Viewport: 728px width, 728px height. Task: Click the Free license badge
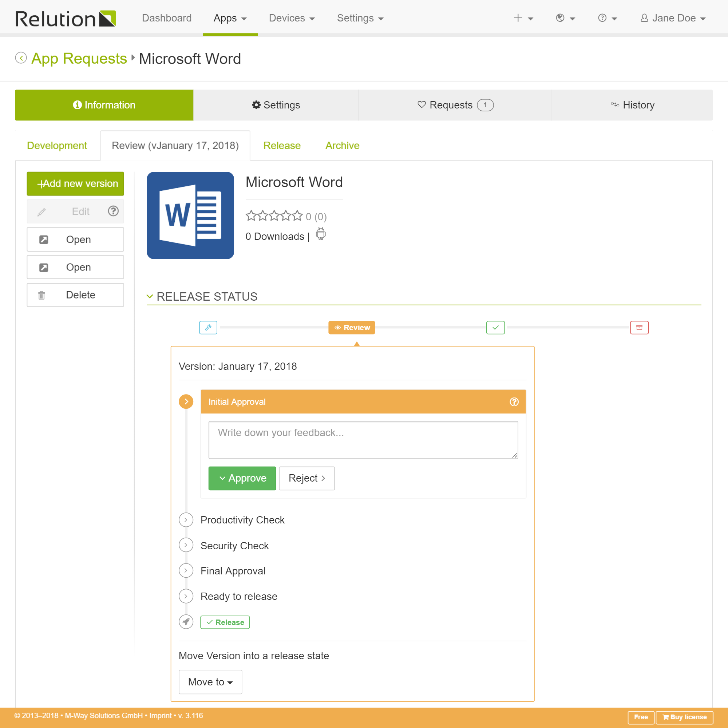click(641, 717)
